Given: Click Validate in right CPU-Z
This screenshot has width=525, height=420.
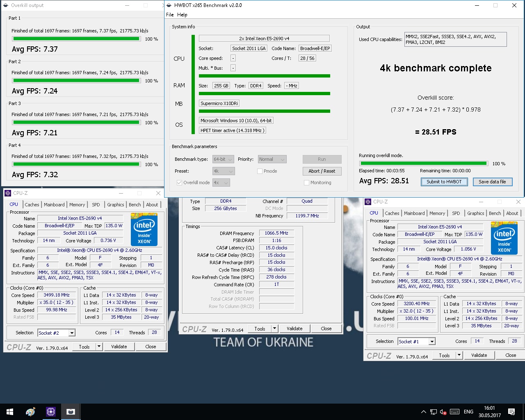Looking at the screenshot, I should pyautogui.click(x=479, y=355).
